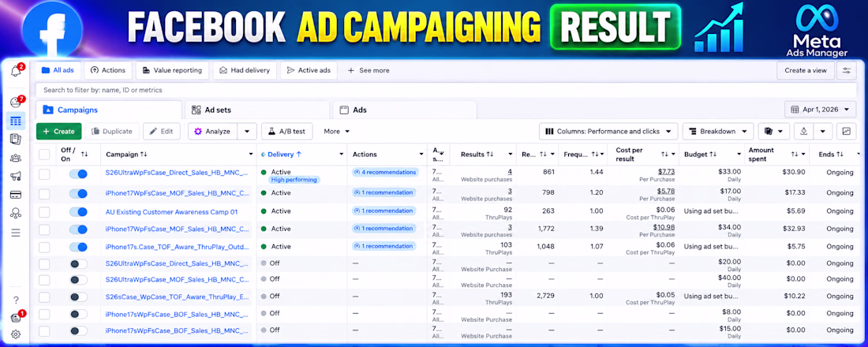868x347 pixels.
Task: Click the Create a view button
Action: point(806,70)
